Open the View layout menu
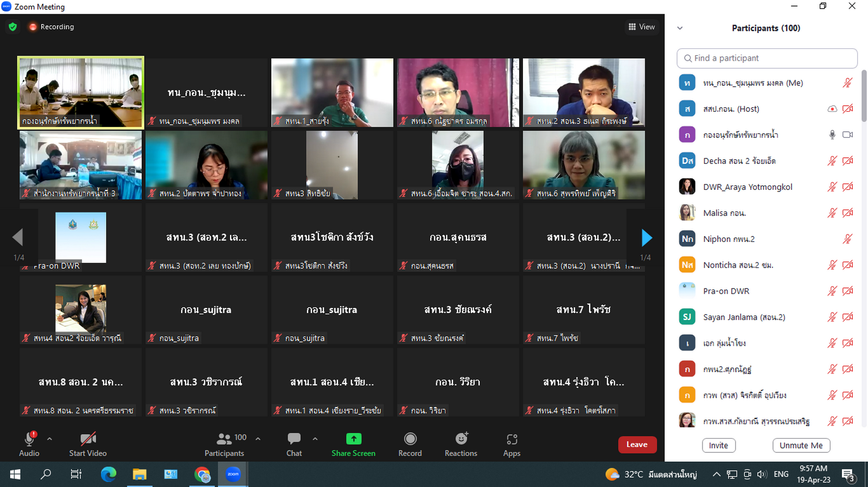The width and height of the screenshot is (868, 487). point(641,27)
